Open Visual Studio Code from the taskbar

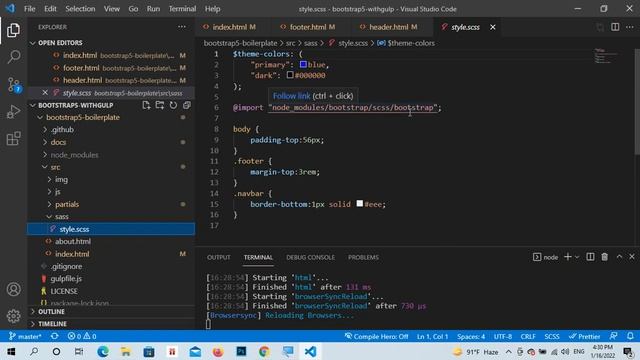click(x=310, y=351)
